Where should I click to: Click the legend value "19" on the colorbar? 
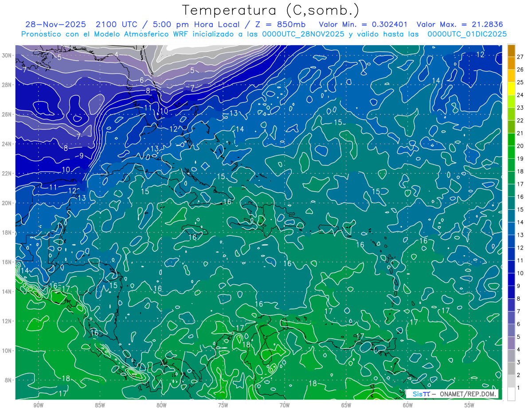coord(520,159)
